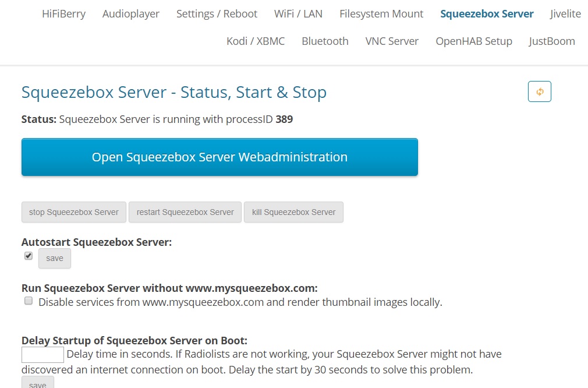Image resolution: width=588 pixels, height=388 pixels.
Task: Toggle the Autostart Squeezebox Server checkbox
Action: (x=29, y=256)
